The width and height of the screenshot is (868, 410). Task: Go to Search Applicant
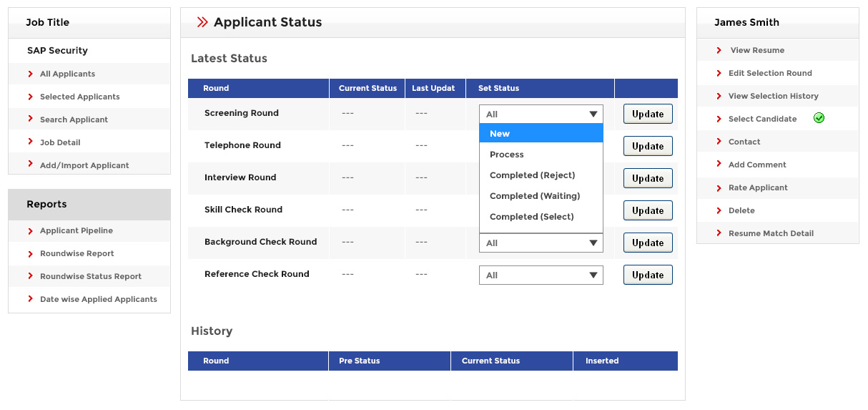74,119
